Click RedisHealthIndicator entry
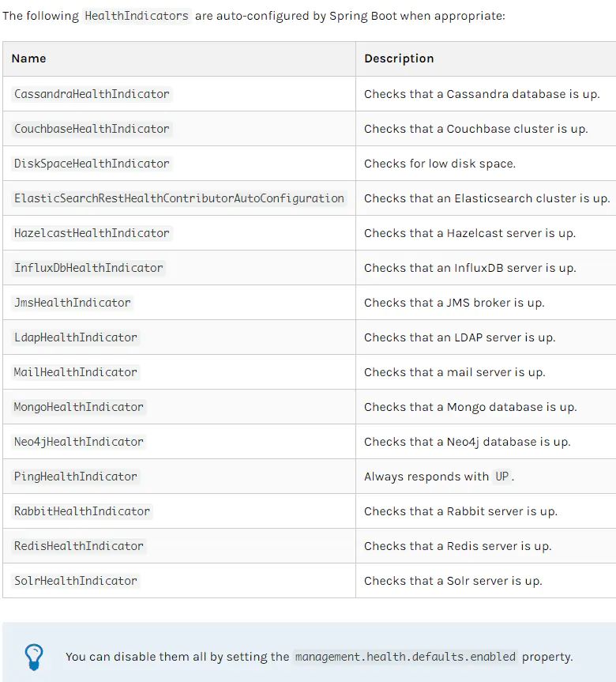This screenshot has width=616, height=682. [x=79, y=546]
